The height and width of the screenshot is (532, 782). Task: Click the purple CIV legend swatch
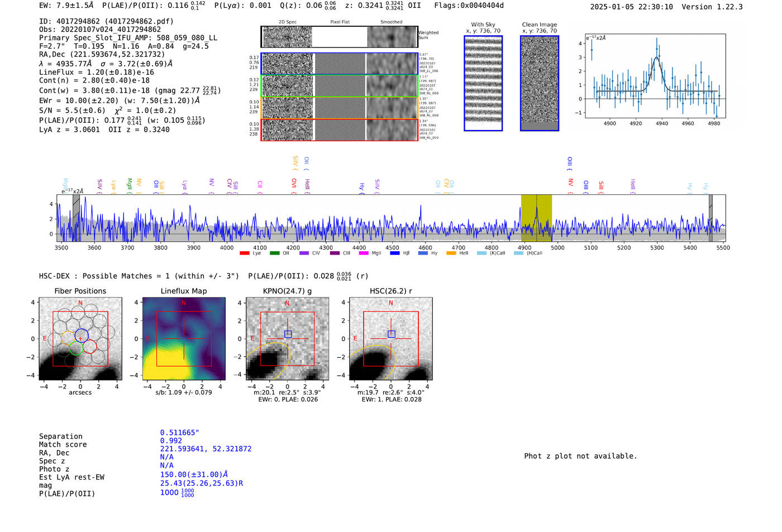(304, 253)
